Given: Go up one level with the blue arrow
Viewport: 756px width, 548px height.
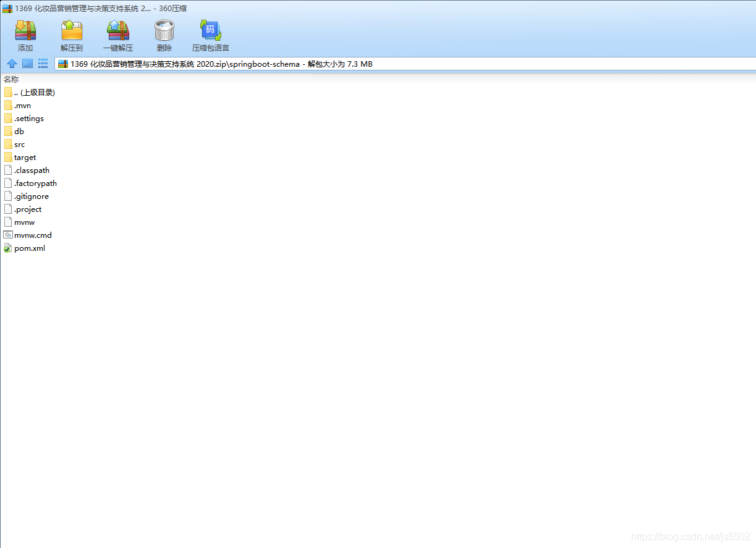Looking at the screenshot, I should pos(12,64).
